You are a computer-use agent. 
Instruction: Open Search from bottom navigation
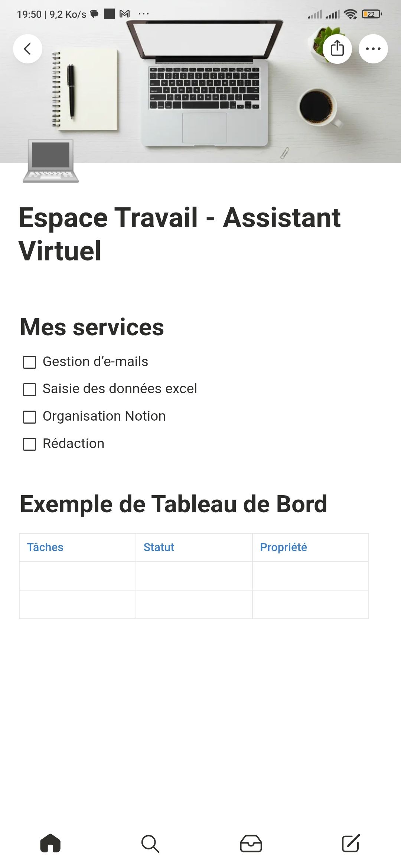pos(150,844)
